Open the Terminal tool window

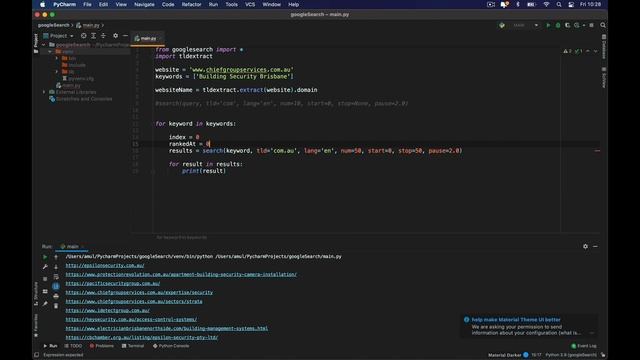point(133,346)
